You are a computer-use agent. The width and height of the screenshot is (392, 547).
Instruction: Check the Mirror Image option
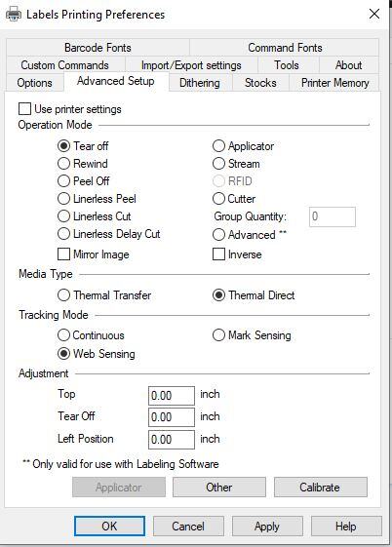click(63, 254)
